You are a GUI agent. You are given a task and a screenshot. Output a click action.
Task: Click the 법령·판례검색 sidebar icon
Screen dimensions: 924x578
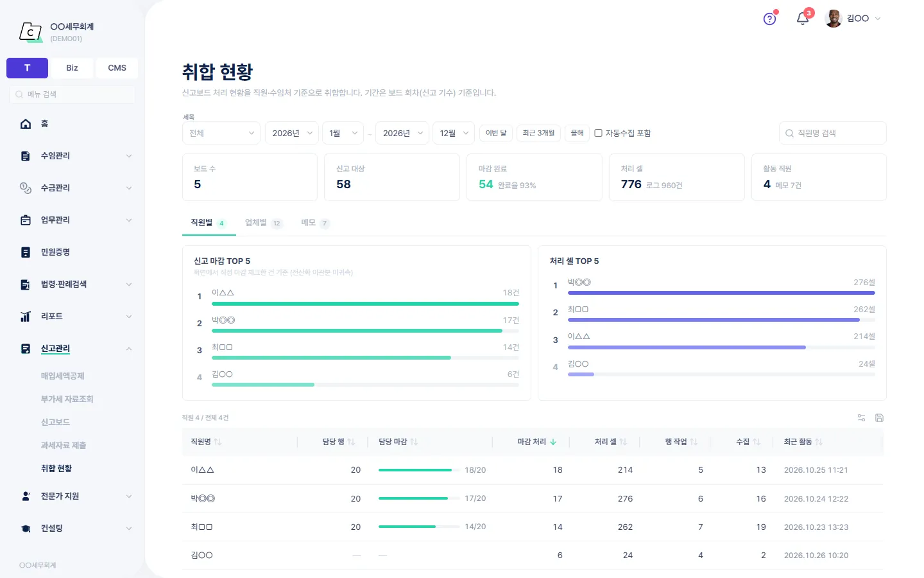coord(26,285)
